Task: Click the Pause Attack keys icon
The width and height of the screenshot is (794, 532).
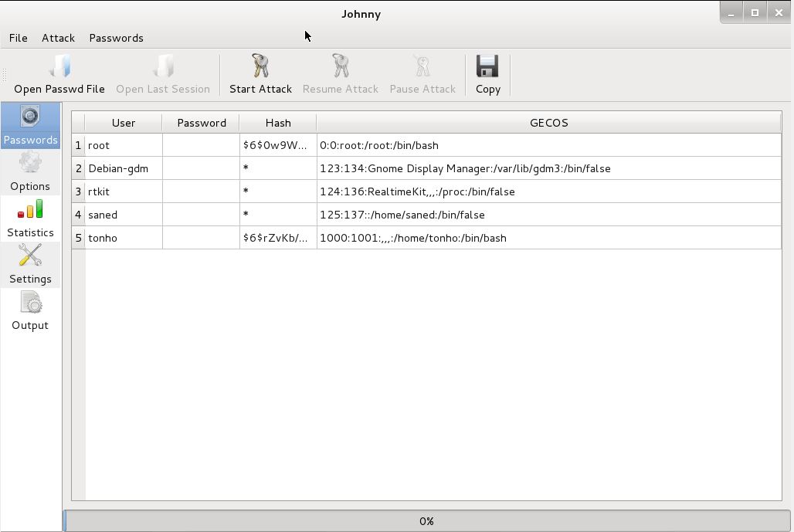Action: coord(422,66)
